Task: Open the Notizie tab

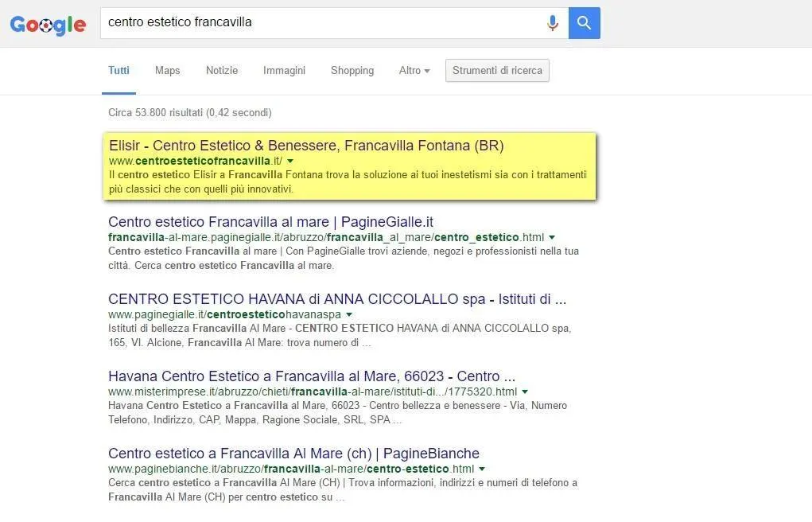Action: coord(222,71)
